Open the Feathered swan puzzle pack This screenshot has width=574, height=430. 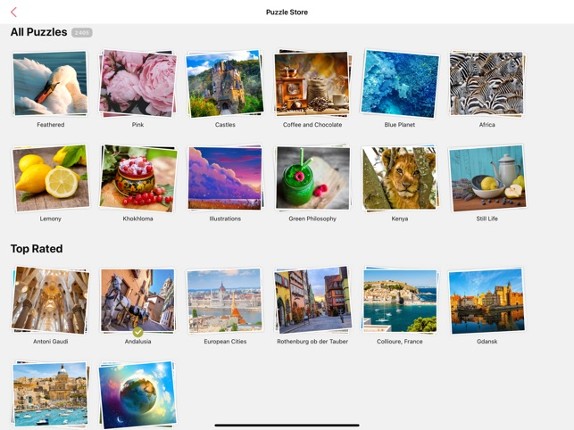[50, 83]
